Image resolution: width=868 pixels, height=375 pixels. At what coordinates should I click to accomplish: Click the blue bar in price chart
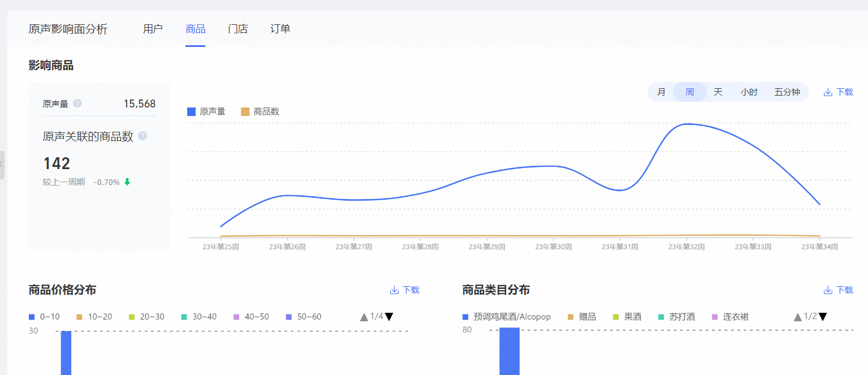click(66, 353)
